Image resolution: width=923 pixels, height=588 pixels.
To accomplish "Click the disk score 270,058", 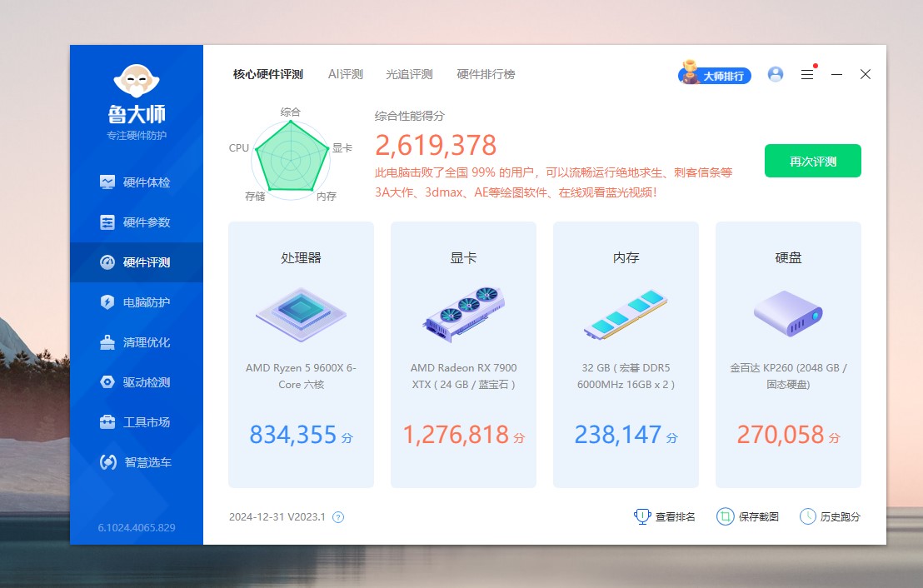I will pos(781,435).
